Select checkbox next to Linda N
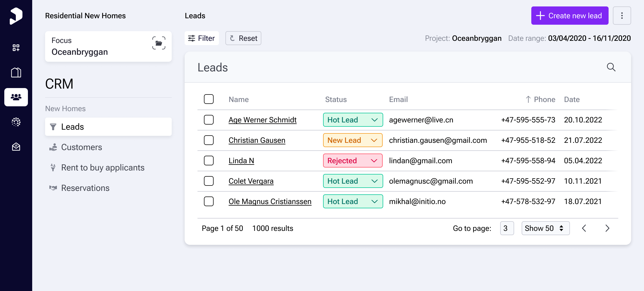Screen dimensions: 644x291 click(209, 161)
